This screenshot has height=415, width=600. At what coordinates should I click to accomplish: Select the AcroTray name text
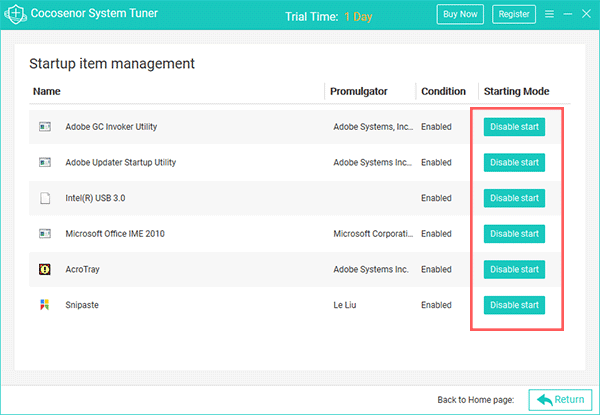coord(82,269)
